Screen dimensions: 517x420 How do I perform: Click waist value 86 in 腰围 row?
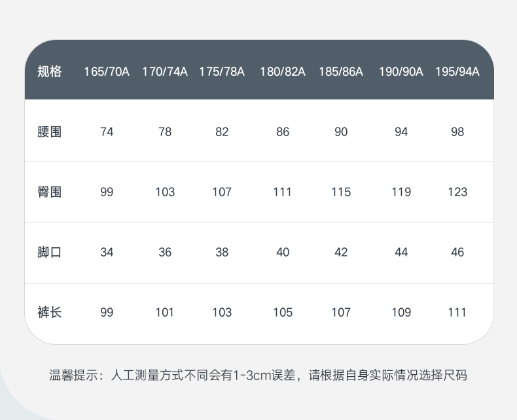tap(283, 131)
